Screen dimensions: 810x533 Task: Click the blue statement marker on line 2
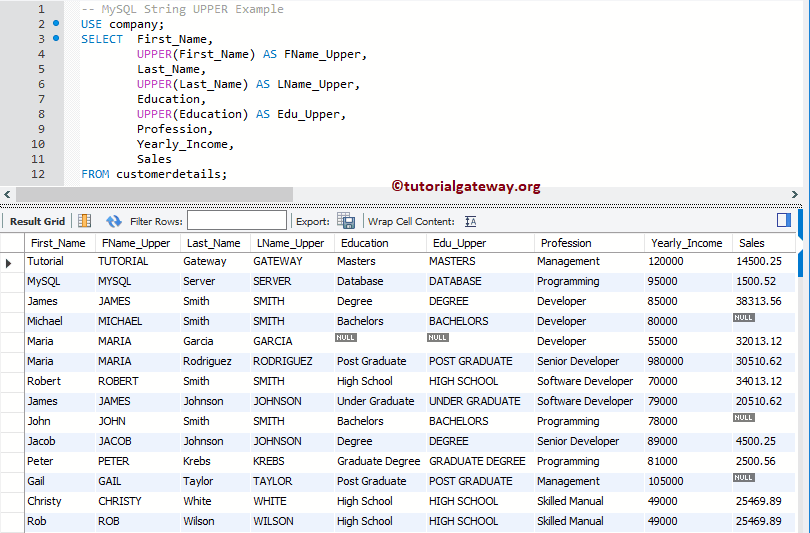tap(56, 23)
